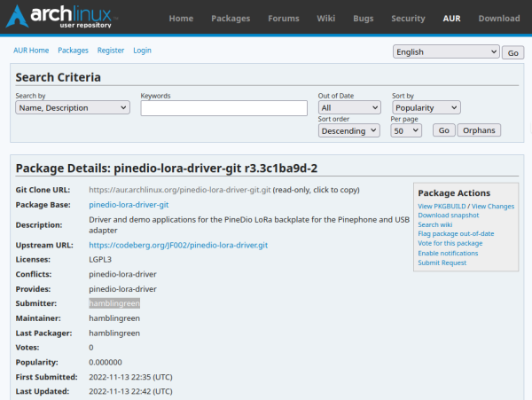
Task: Open the Per page dropdown
Action: [408, 130]
